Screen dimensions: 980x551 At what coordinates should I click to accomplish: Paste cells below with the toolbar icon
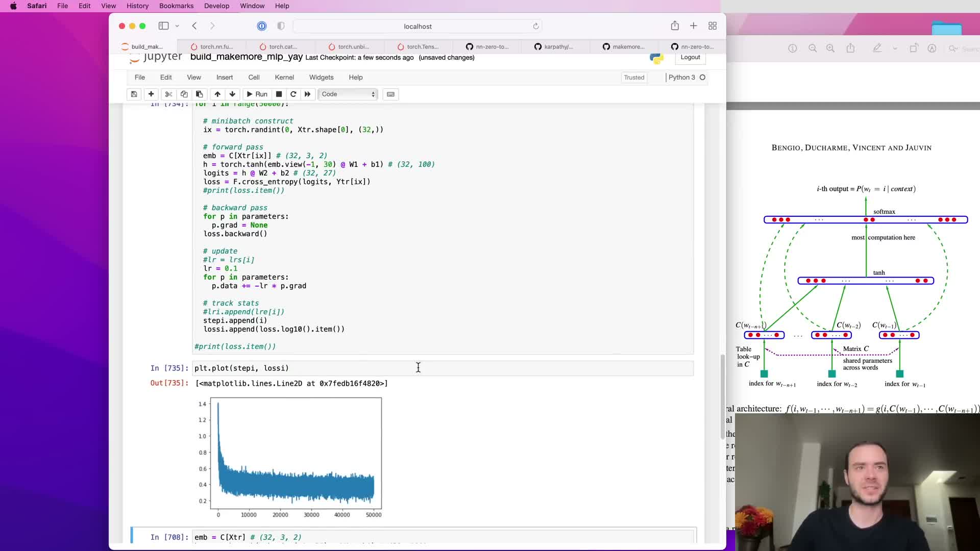point(200,94)
